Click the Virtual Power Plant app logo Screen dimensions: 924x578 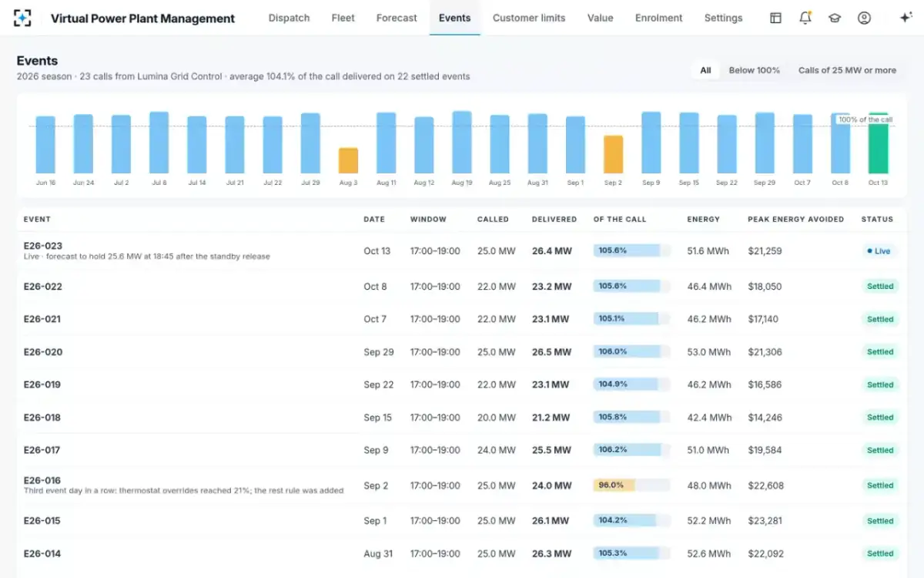point(23,18)
